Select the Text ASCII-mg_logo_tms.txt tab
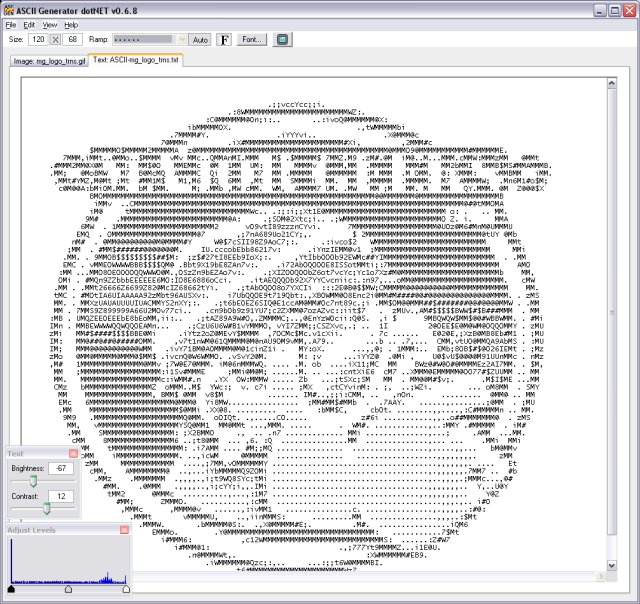640x604 pixels. (136, 60)
